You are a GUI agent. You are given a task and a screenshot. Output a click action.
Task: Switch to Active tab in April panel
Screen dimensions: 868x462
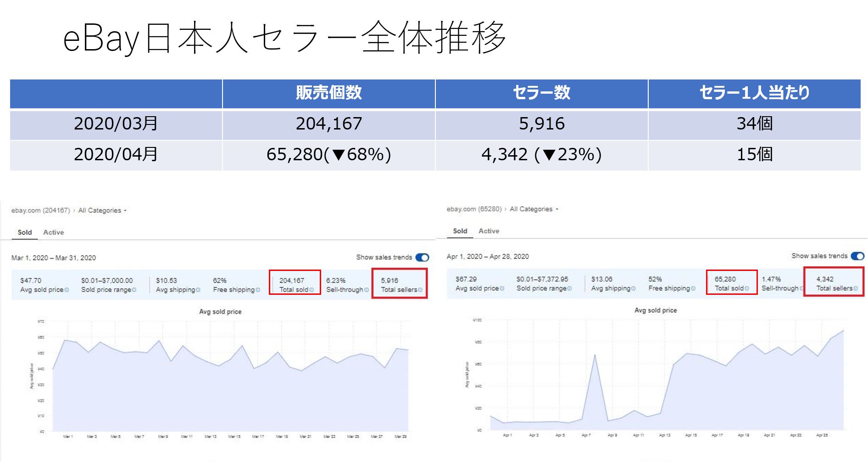tap(489, 231)
